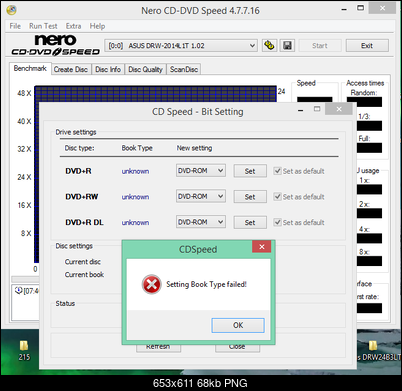Click the Start button in Nero
This screenshot has height=391, width=402.
pos(320,46)
